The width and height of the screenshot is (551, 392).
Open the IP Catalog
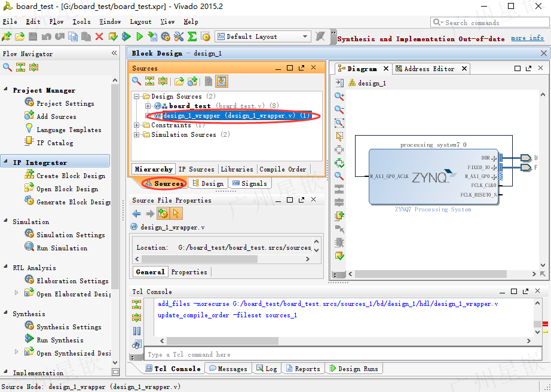coord(49,143)
